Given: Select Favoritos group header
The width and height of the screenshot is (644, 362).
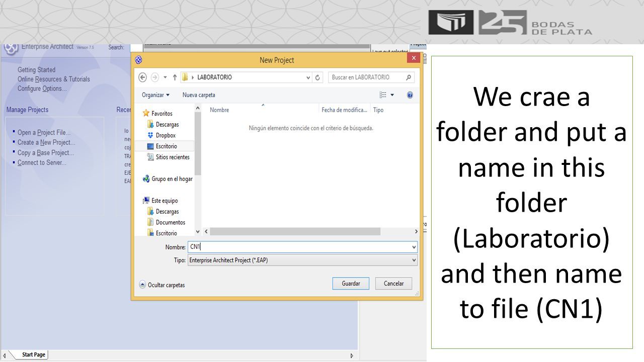Looking at the screenshot, I should point(162,114).
